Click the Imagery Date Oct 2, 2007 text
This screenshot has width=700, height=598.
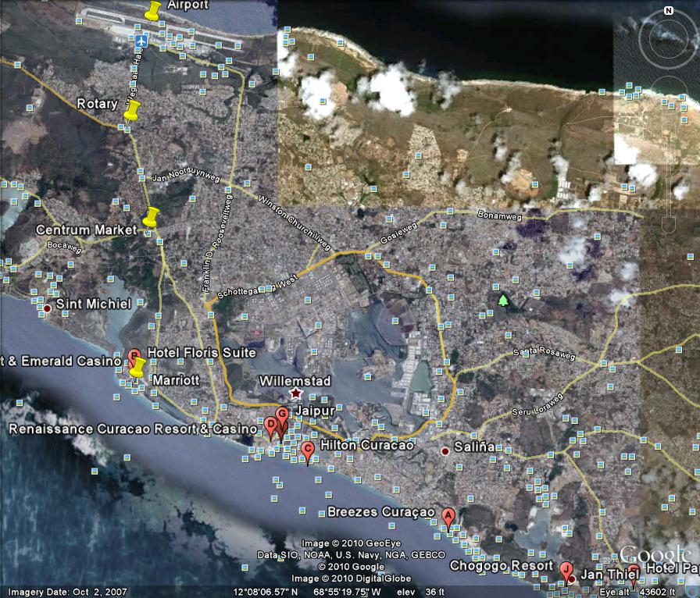click(67, 592)
